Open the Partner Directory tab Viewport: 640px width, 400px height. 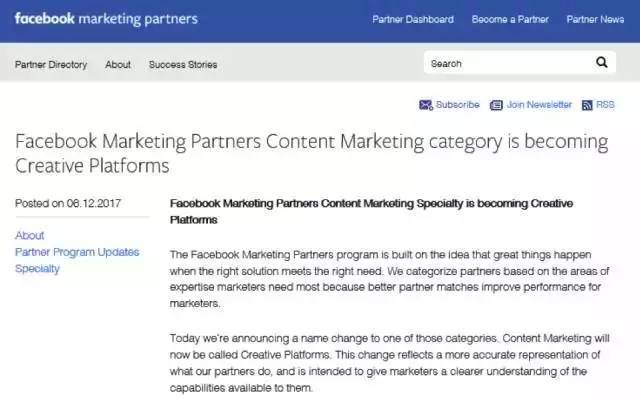click(x=51, y=65)
